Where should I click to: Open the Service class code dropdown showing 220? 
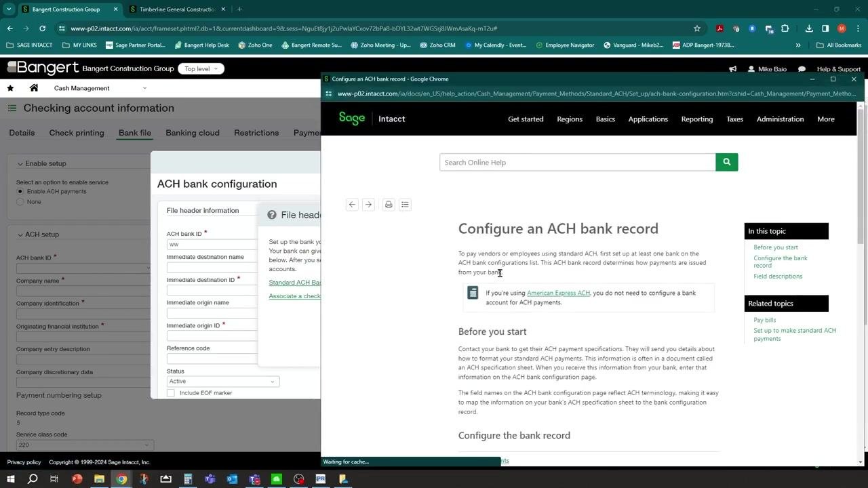(85, 445)
